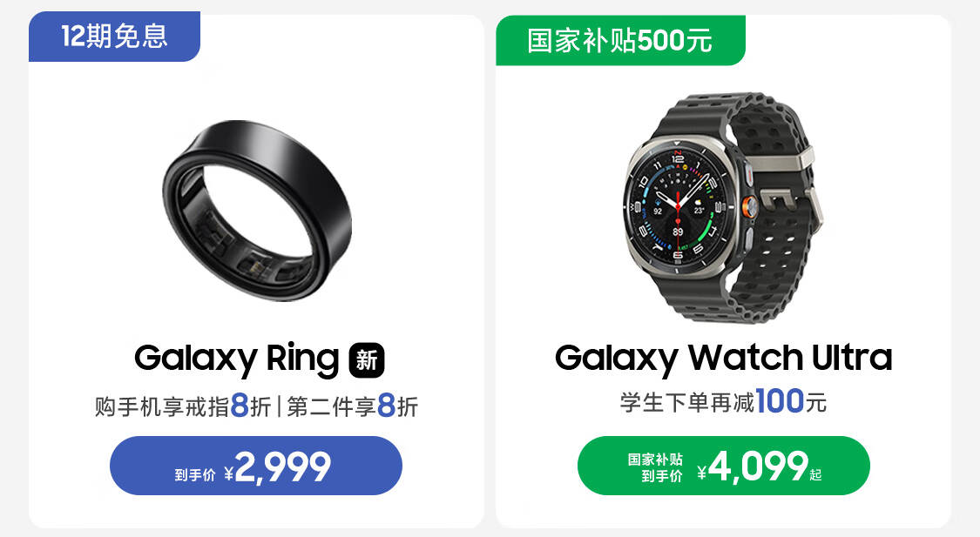Click the 国家补贴500元 green badge
980x537 pixels.
pyautogui.click(x=620, y=41)
